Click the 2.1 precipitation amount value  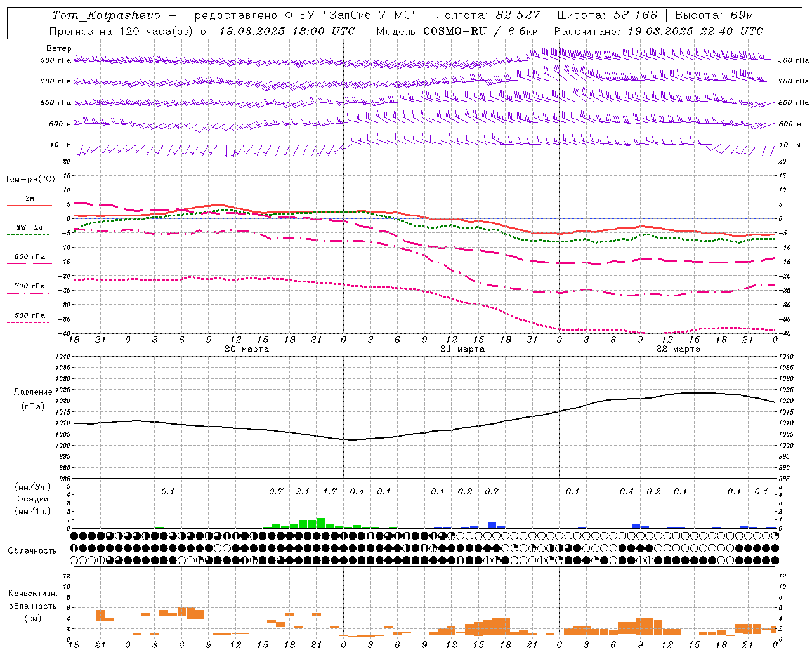click(x=303, y=492)
